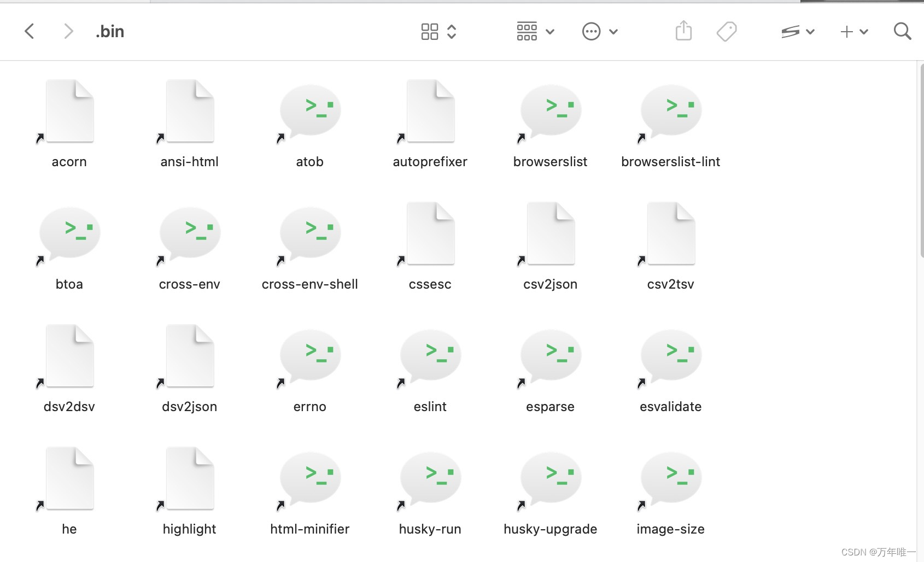Select the esparse script icon
Screen dimensions: 924x562
[551, 356]
